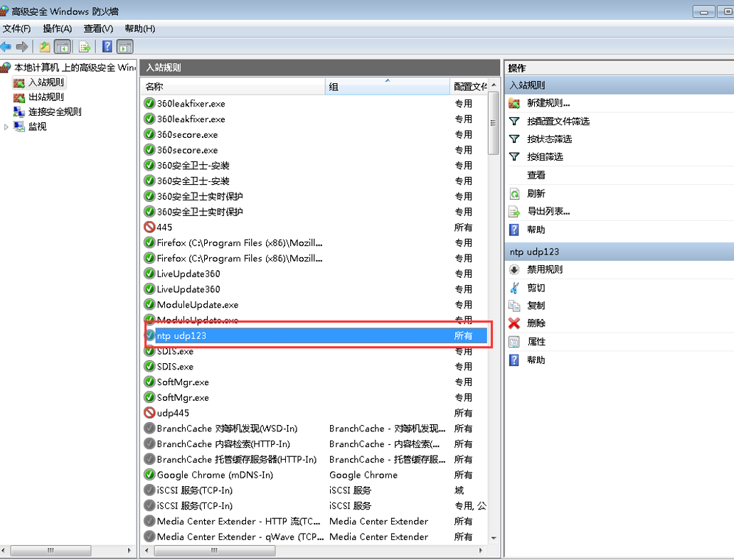Viewport: 734px width, 560px height.
Task: Click the up one level folder icon
Action: [45, 47]
